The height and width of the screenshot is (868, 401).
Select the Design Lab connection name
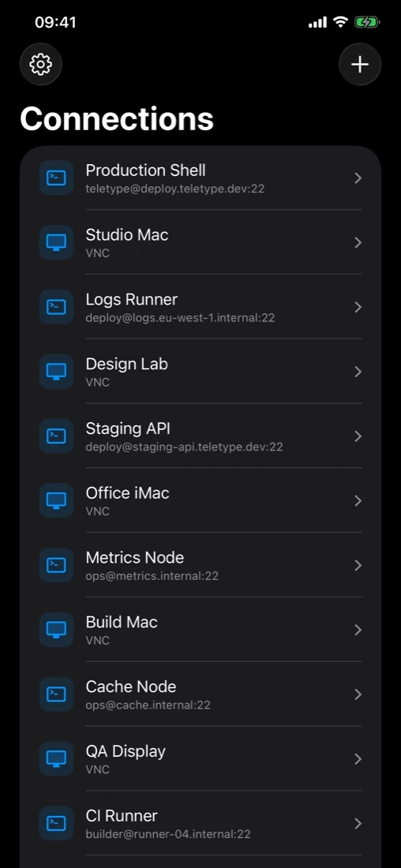pyautogui.click(x=127, y=365)
